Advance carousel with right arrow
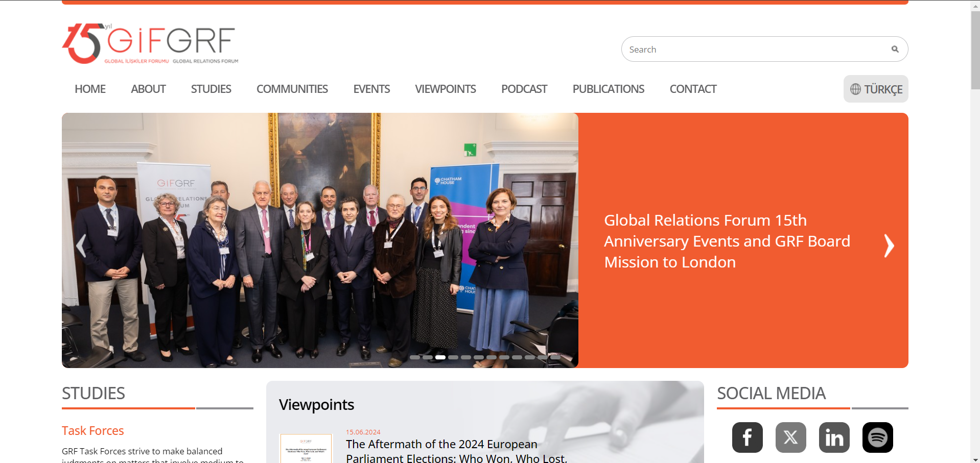The height and width of the screenshot is (463, 980). [889, 246]
